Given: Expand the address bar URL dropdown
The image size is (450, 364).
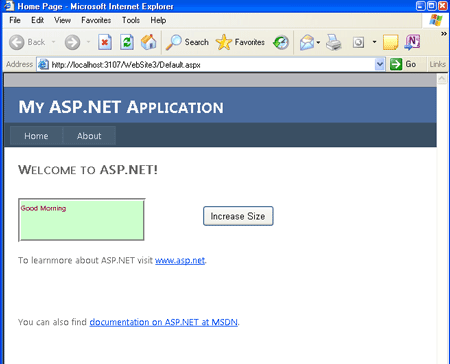Looking at the screenshot, I should tap(380, 64).
